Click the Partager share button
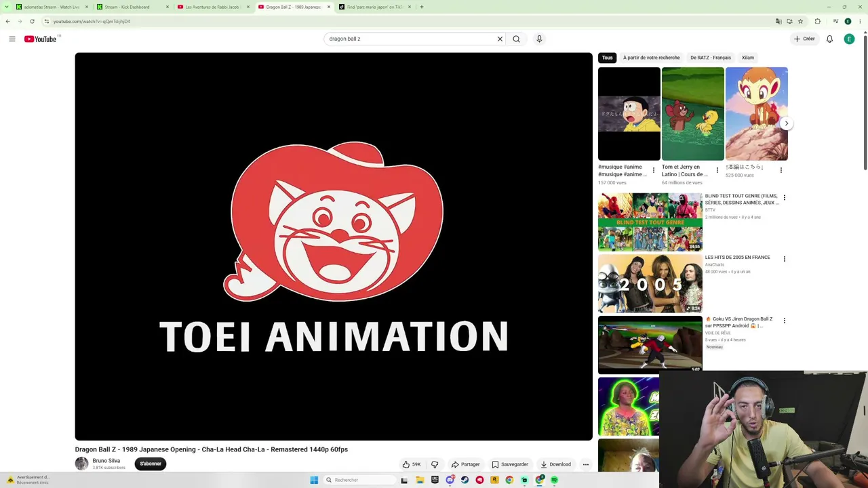868x488 pixels. [465, 464]
